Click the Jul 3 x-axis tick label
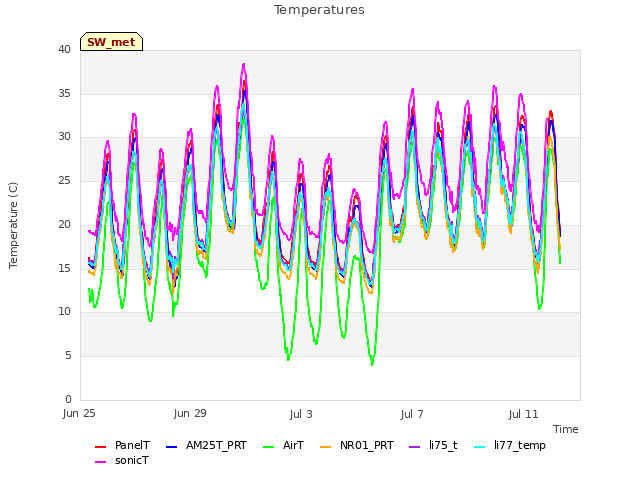The width and height of the screenshot is (640, 480). coord(301,414)
